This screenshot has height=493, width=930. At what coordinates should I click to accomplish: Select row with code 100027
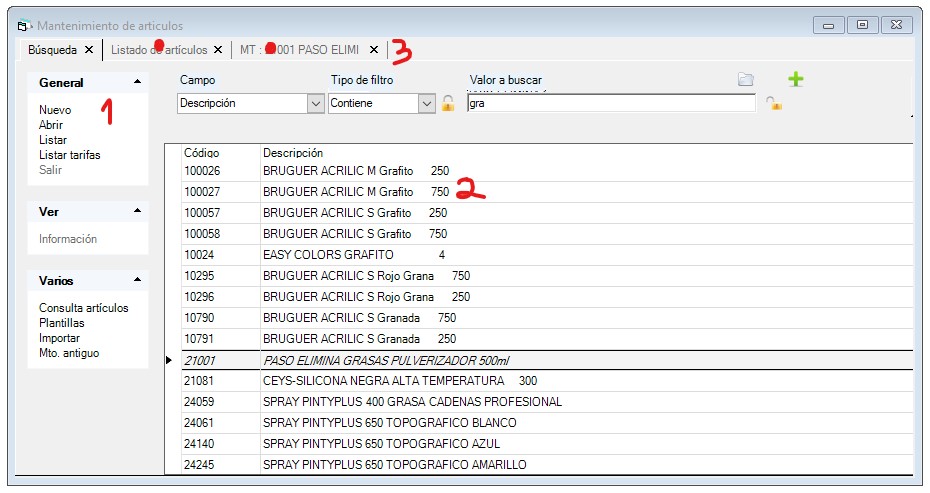coord(547,192)
